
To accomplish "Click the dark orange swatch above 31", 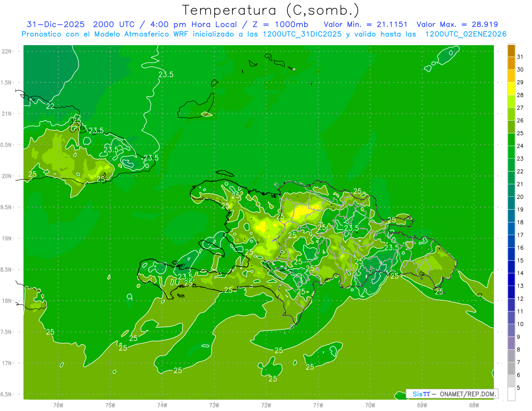I will coord(511,51).
